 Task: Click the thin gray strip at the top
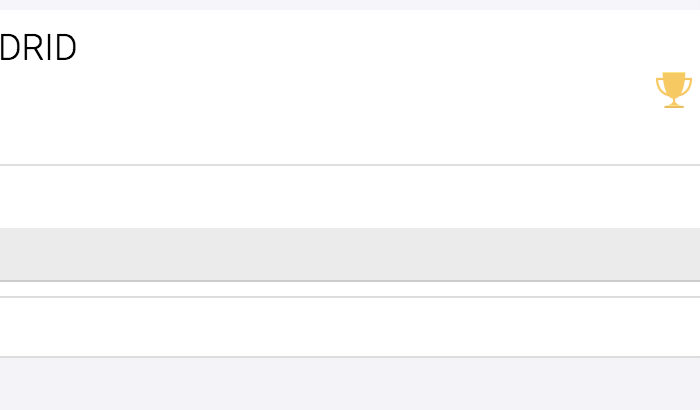[350, 4]
